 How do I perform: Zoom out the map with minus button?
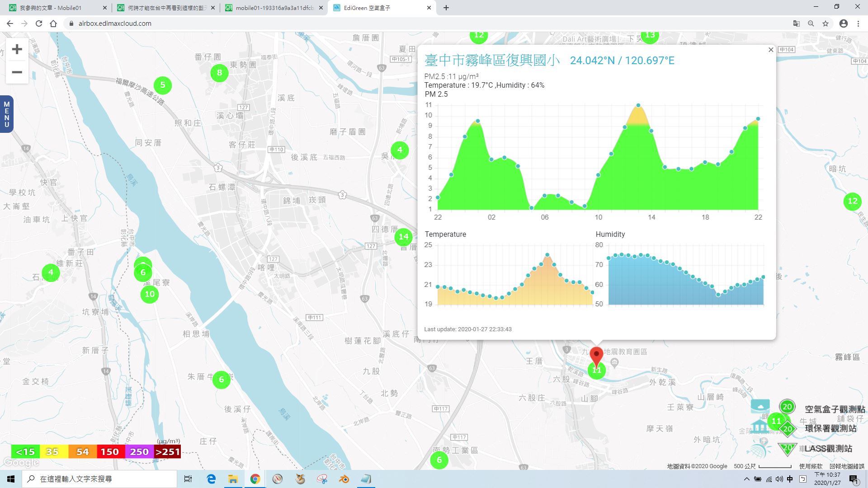point(17,72)
